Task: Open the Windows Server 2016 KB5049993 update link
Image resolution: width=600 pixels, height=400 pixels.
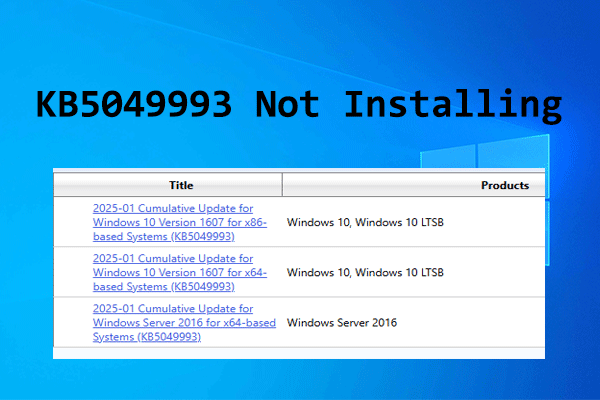Action: coord(184,323)
